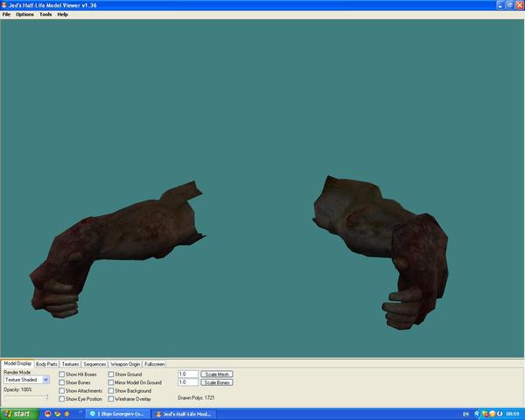Enable Wireframe Overlay checkbox
The image size is (525, 420).
click(x=111, y=399)
